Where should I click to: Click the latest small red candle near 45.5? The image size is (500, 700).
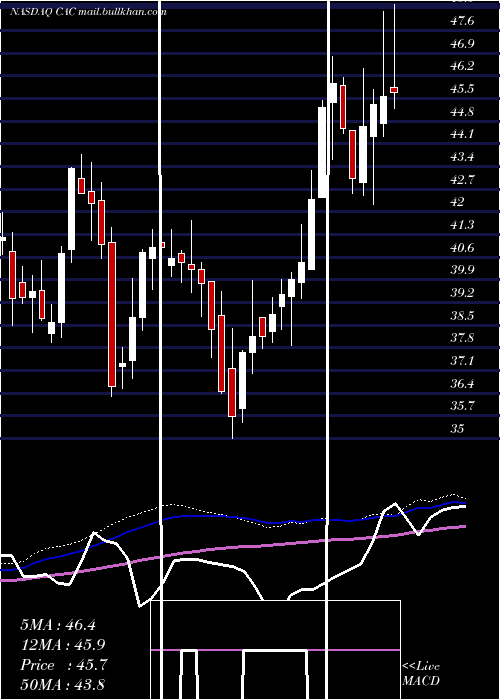coord(394,90)
